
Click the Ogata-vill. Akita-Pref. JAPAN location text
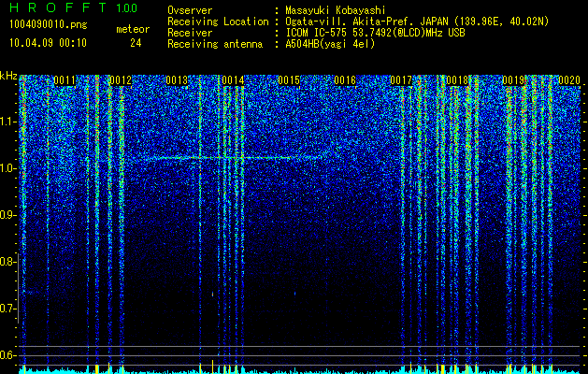(417, 22)
